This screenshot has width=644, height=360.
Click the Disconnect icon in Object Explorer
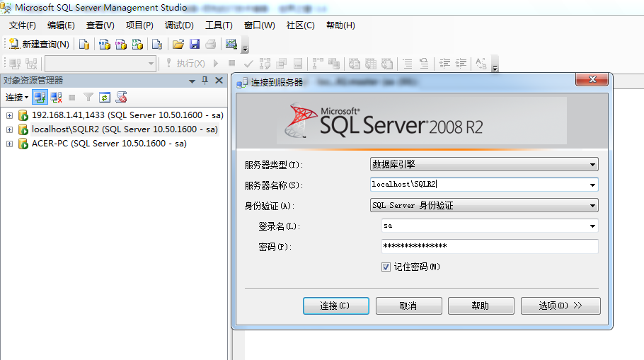56,98
